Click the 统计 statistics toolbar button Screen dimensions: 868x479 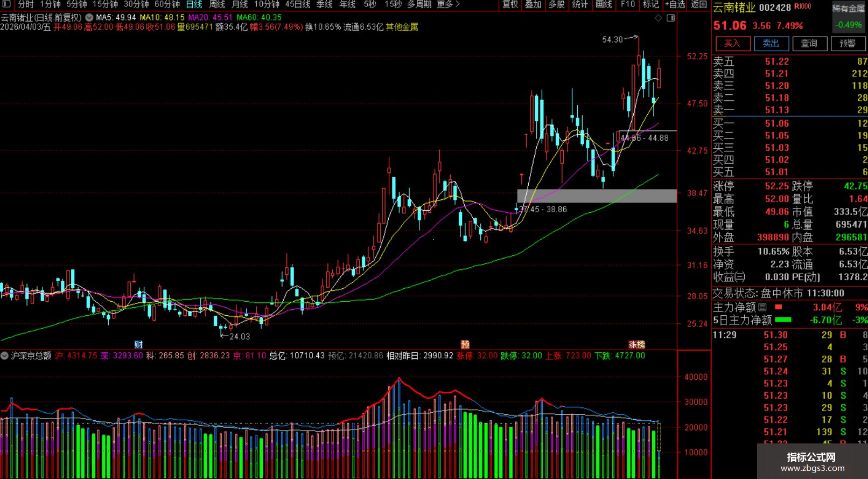coord(580,4)
